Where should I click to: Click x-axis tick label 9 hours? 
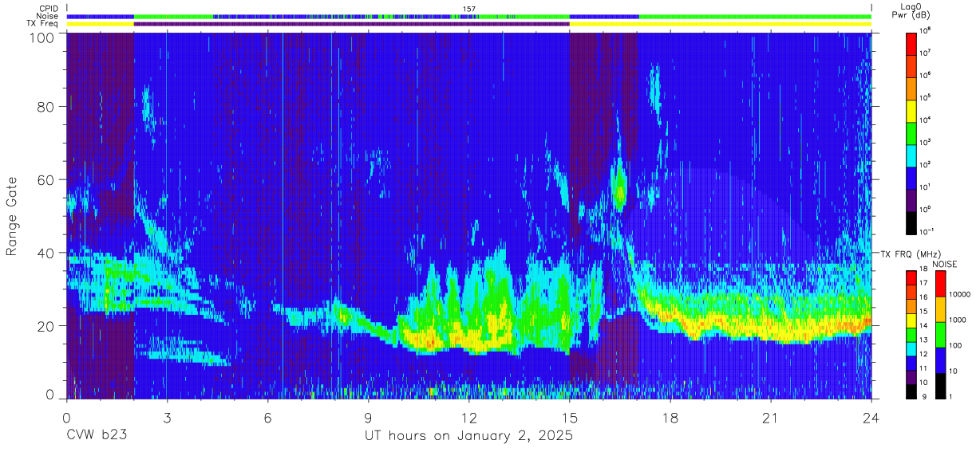[x=368, y=419]
